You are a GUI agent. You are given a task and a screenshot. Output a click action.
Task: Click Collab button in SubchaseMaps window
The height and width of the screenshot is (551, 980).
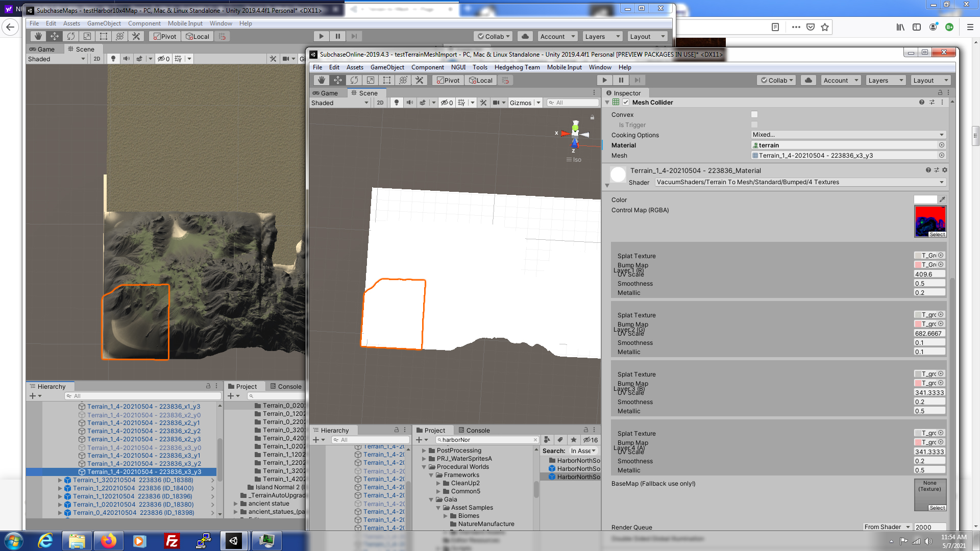pyautogui.click(x=493, y=36)
